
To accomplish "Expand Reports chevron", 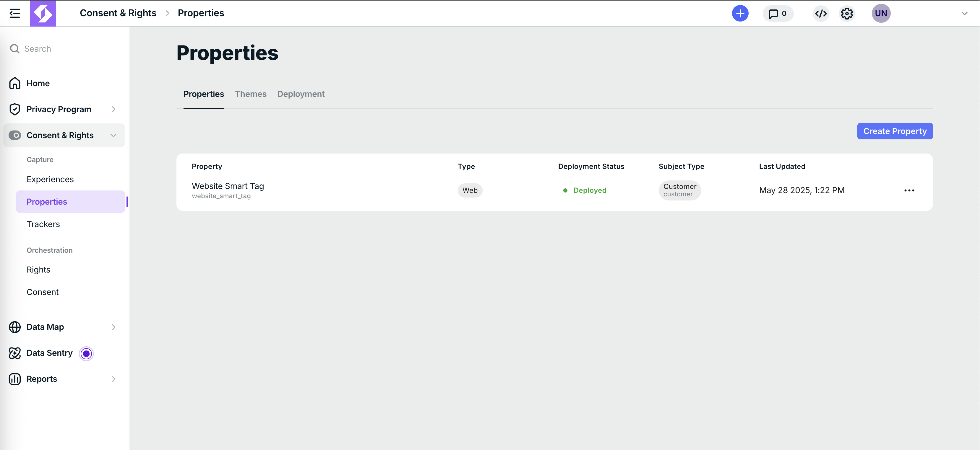I will (x=113, y=379).
